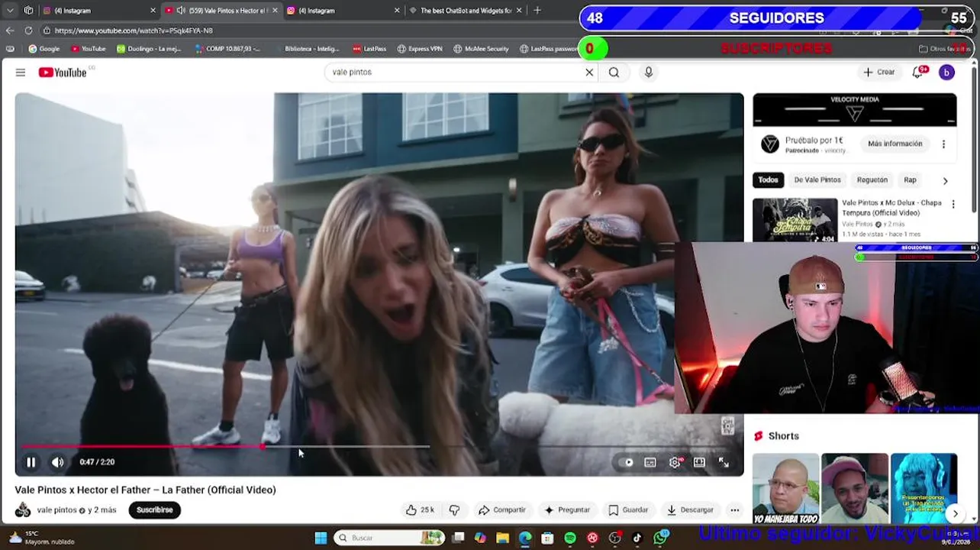
Task: Select the 'Regueton' filter chip
Action: (x=872, y=180)
